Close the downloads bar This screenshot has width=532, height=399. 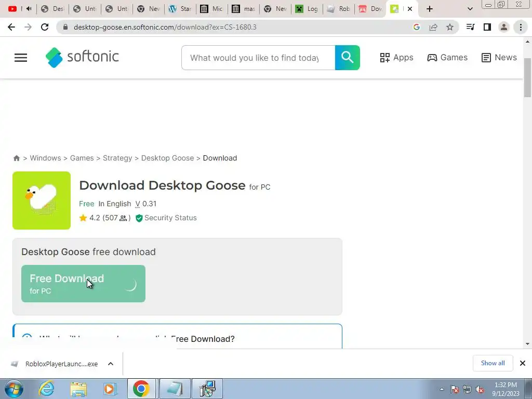[x=523, y=363]
